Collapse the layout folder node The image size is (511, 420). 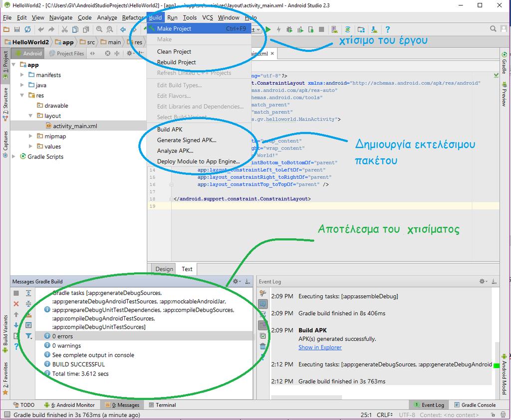pos(30,116)
